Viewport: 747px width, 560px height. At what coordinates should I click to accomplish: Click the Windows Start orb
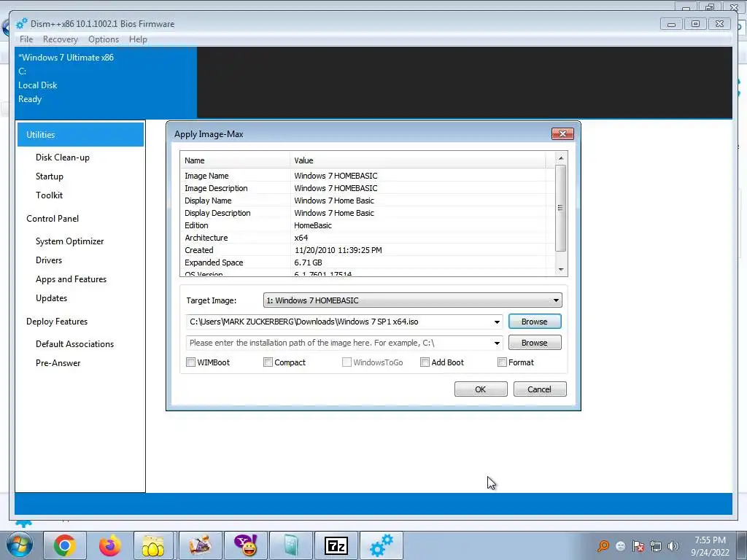tap(20, 545)
